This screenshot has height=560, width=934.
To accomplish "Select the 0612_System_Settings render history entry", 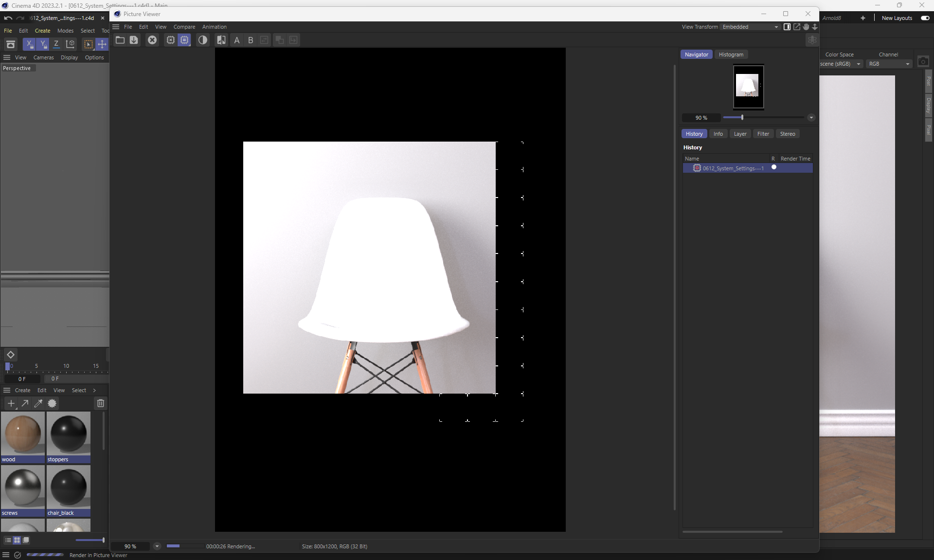I will point(733,168).
